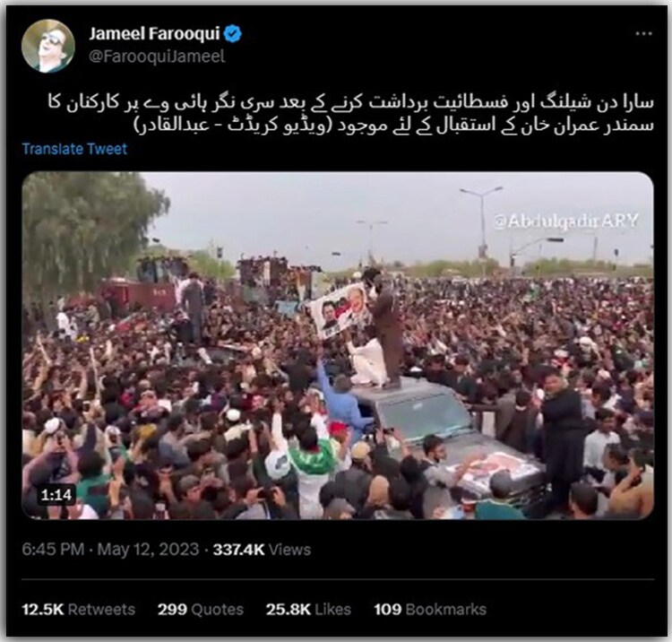
Task: Open the 12.5K Retweets list
Action: pos(79,610)
